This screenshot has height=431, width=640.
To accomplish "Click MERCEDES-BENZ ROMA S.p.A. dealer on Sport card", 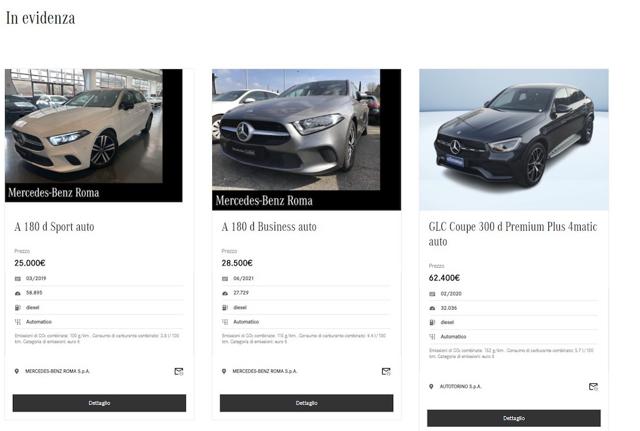I will (x=57, y=371).
